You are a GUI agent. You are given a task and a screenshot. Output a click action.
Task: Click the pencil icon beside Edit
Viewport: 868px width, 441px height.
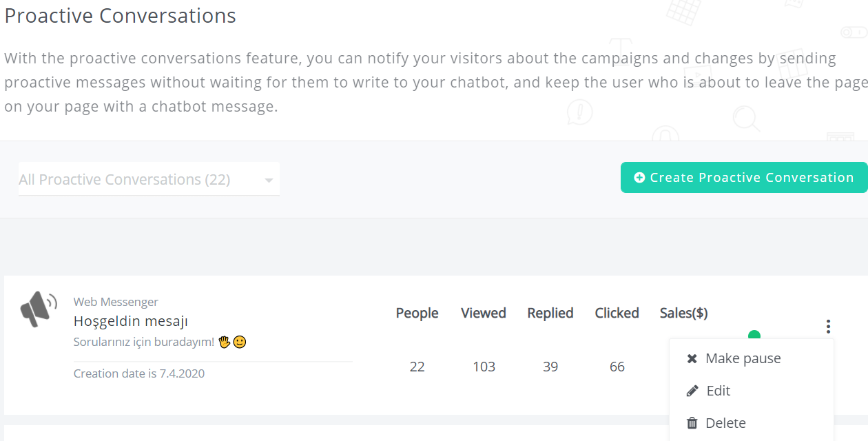point(692,391)
